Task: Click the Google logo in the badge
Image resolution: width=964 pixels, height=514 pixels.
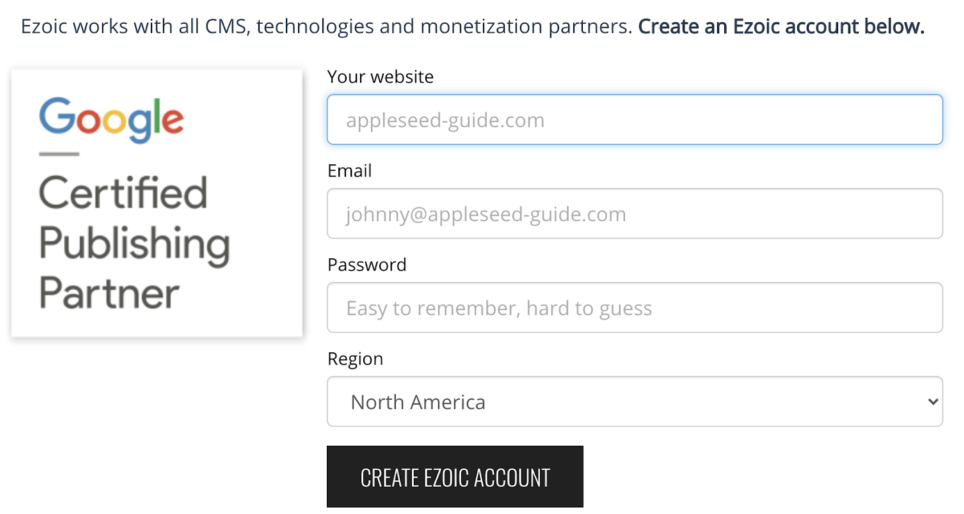Action: [111, 120]
